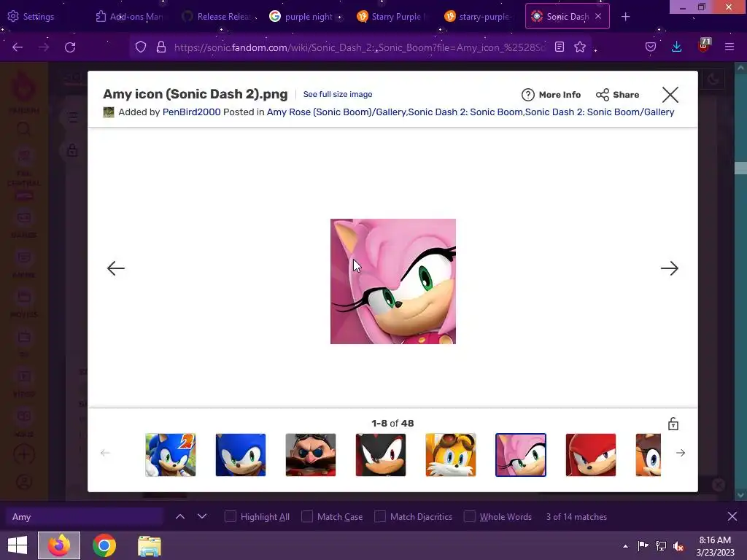This screenshot has width=747, height=560.
Task: Select blue Sonic icon thumbnail
Action: click(241, 455)
